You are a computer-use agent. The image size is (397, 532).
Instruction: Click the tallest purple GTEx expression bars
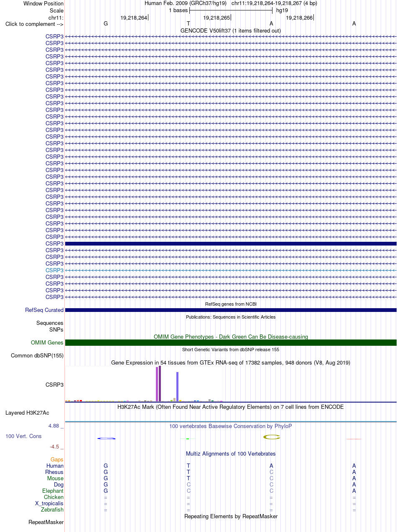(x=158, y=383)
